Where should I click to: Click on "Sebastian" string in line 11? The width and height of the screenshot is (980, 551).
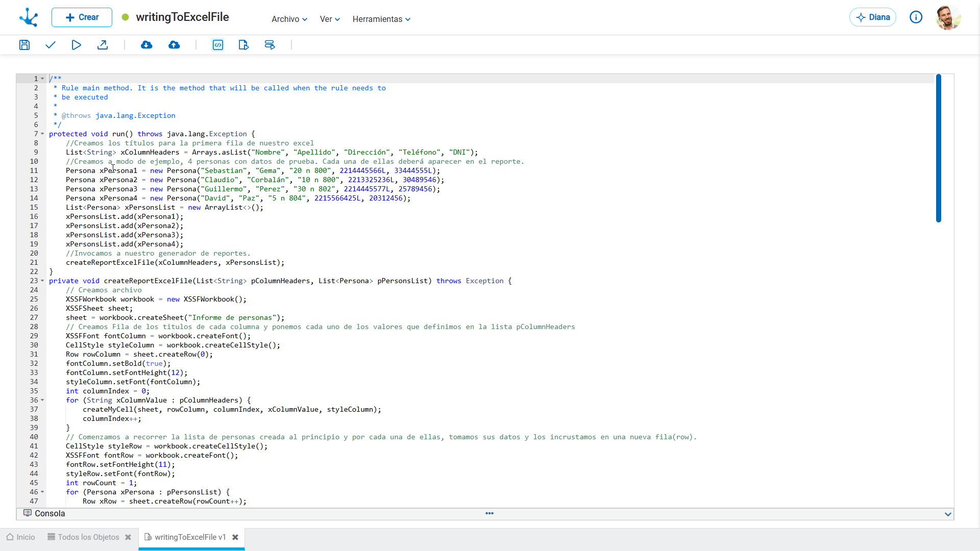[x=224, y=171]
